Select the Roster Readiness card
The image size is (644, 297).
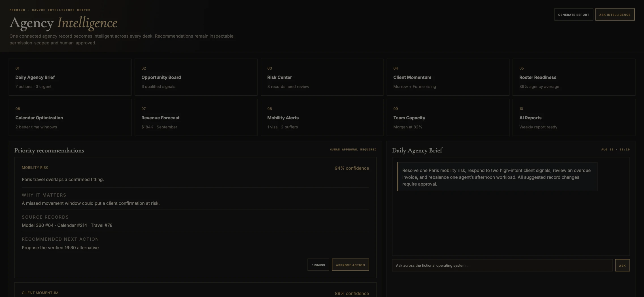click(574, 77)
